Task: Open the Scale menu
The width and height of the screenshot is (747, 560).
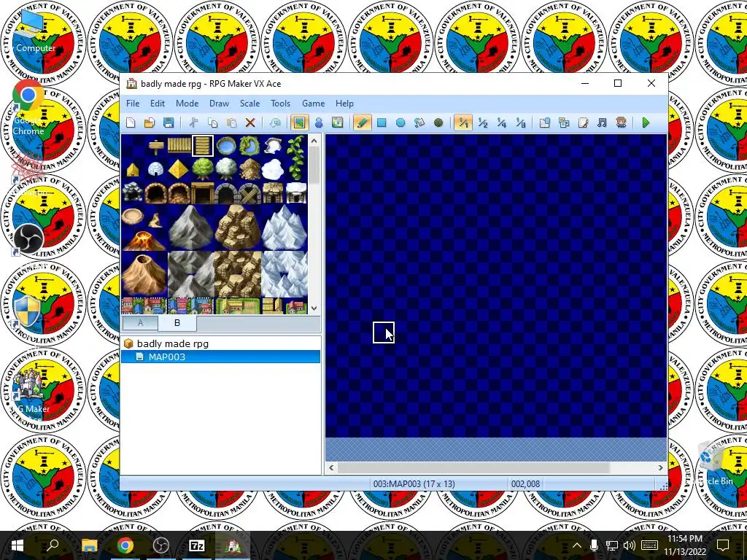Action: 249,104
